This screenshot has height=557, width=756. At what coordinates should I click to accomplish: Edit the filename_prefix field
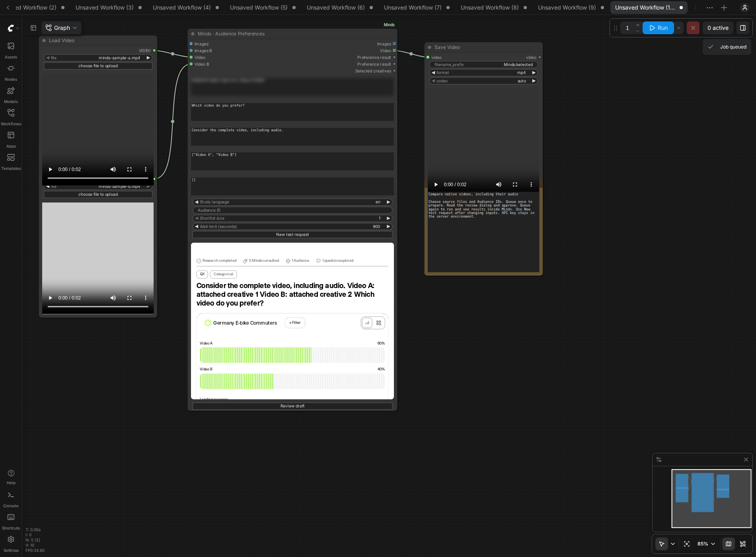pos(483,65)
